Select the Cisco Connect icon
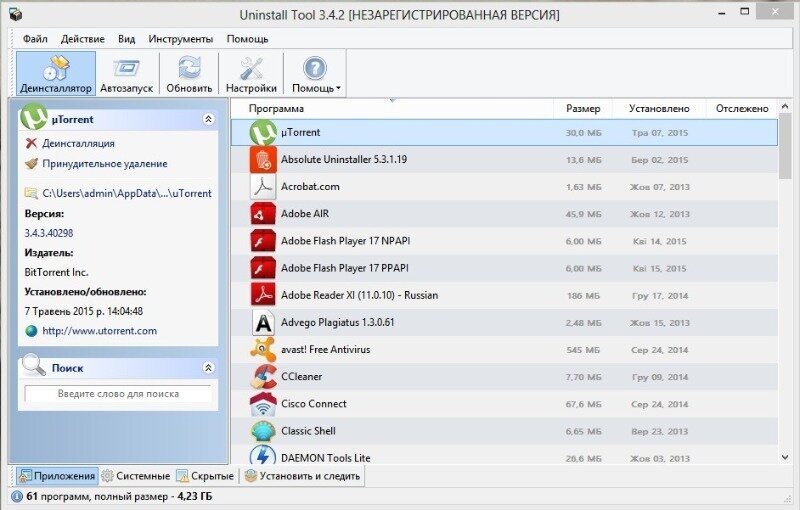Screen dimensions: 800x510 [x=263, y=404]
